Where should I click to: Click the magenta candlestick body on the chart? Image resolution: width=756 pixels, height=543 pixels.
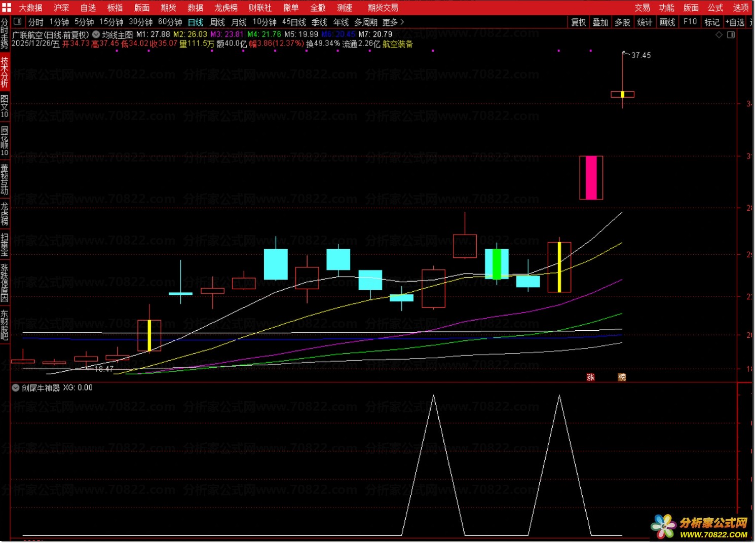pyautogui.click(x=591, y=177)
